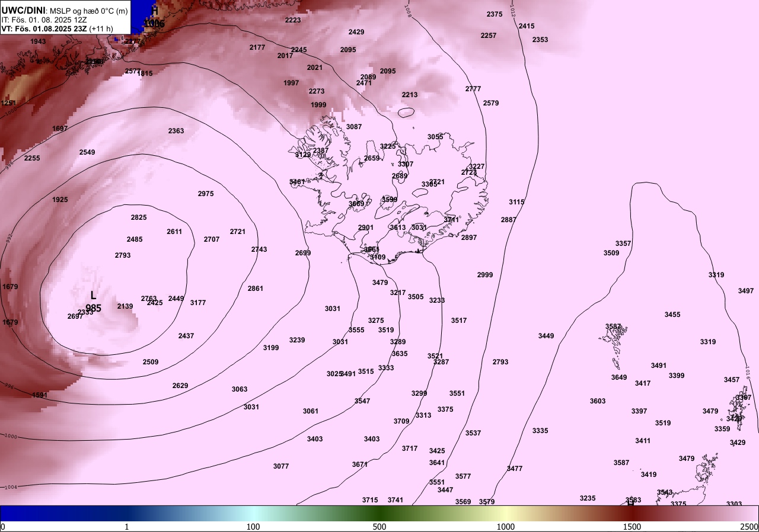Image resolution: width=759 pixels, height=532 pixels.
Task: Click the height value 3649
Action: (x=619, y=377)
